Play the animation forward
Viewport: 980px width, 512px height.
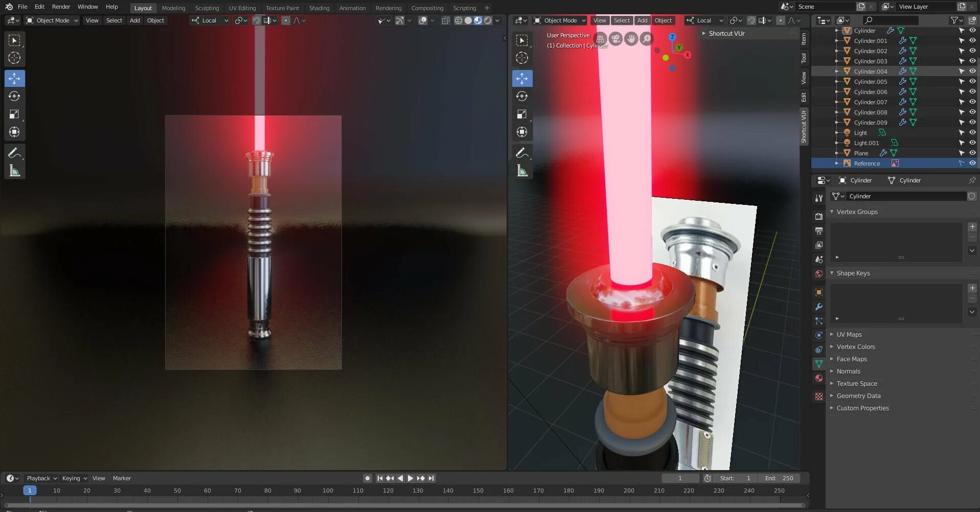coord(410,478)
